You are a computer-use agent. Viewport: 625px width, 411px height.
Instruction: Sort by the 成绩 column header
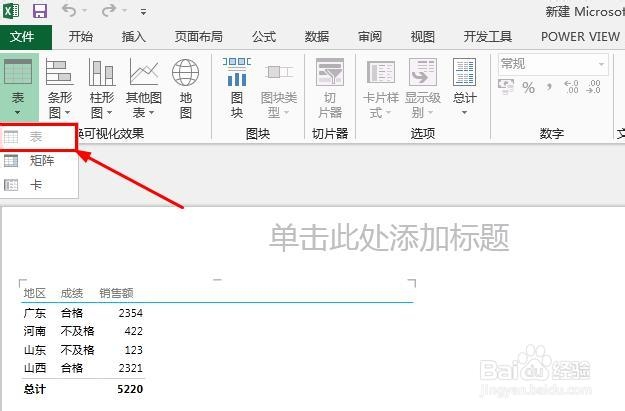pos(72,293)
